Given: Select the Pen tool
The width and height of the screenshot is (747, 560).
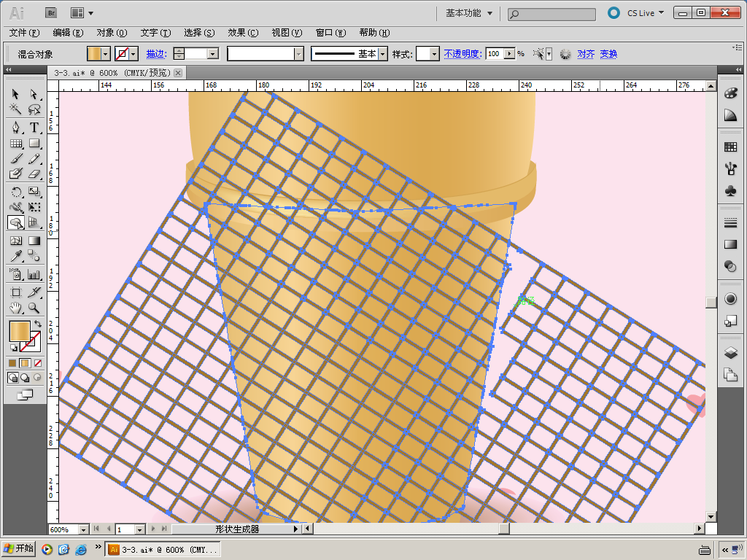Looking at the screenshot, I should [x=15, y=128].
